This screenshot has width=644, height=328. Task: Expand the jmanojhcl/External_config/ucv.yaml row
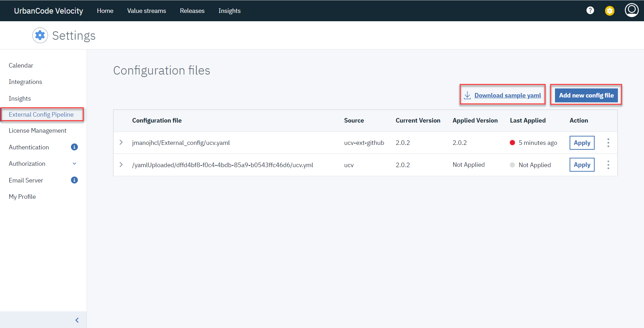tap(121, 142)
